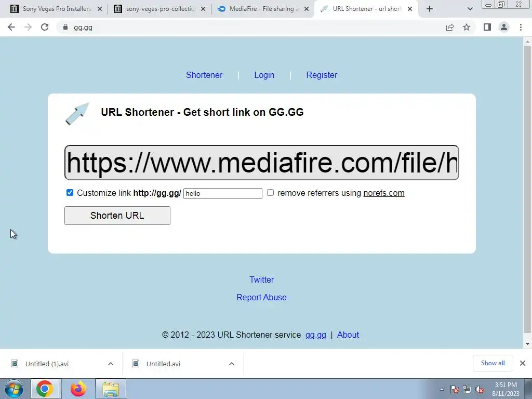
Task: Click the gg.gg footer link
Action: [x=315, y=335]
